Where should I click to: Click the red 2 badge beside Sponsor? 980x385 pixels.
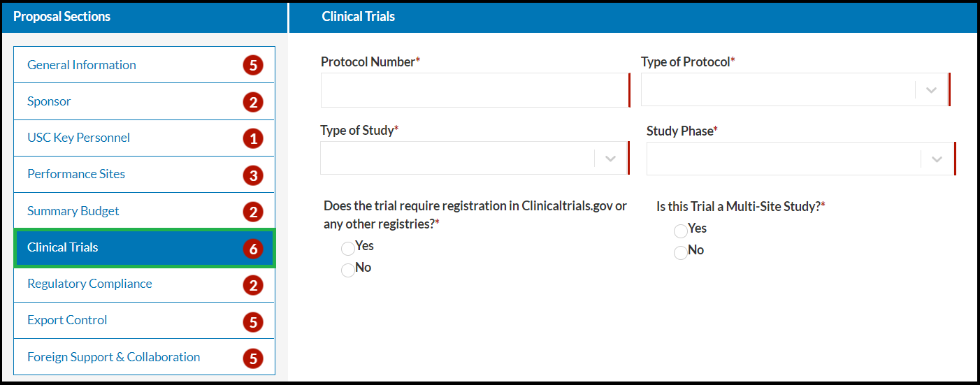click(x=253, y=103)
